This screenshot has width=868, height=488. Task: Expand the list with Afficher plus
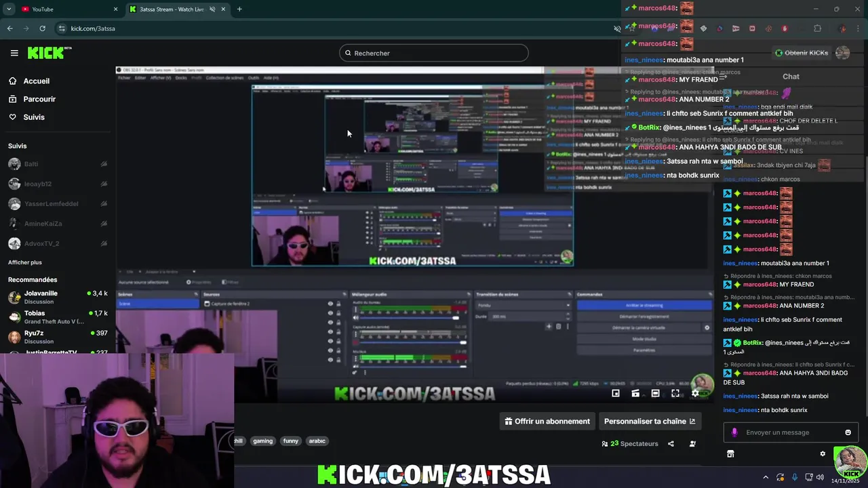pos(25,262)
